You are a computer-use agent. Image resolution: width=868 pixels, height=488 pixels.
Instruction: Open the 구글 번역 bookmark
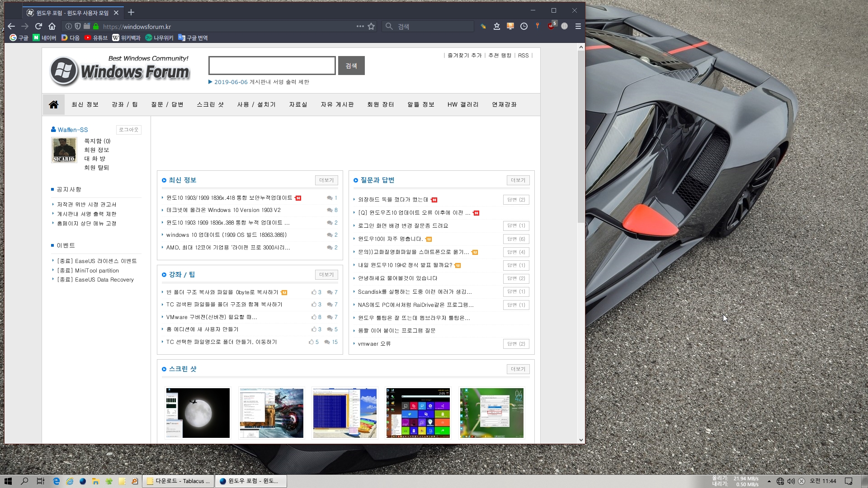click(193, 38)
